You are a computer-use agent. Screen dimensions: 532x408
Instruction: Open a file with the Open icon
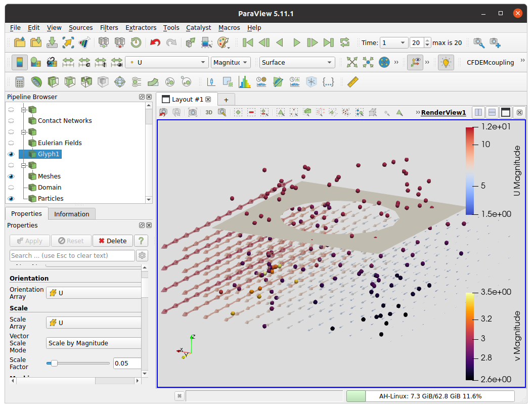pyautogui.click(x=19, y=42)
